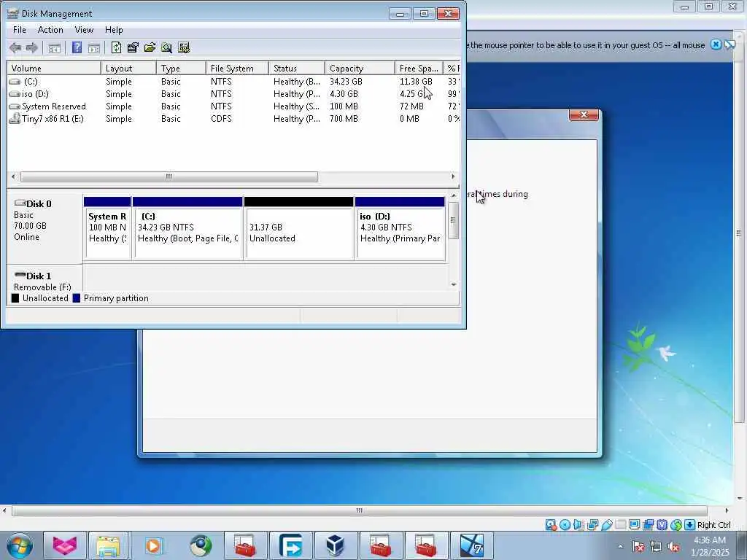Screen dimensions: 747x560
Task: Click the up arrow of disk pane scrollbar
Action: [454, 195]
